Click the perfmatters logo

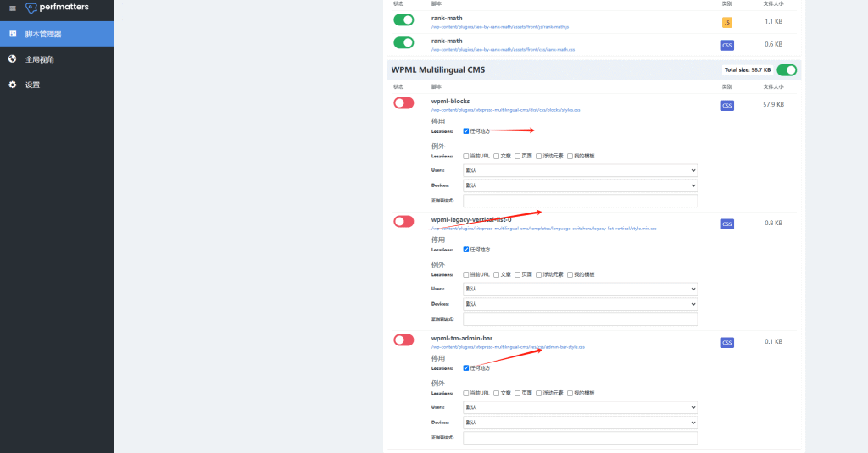point(57,8)
